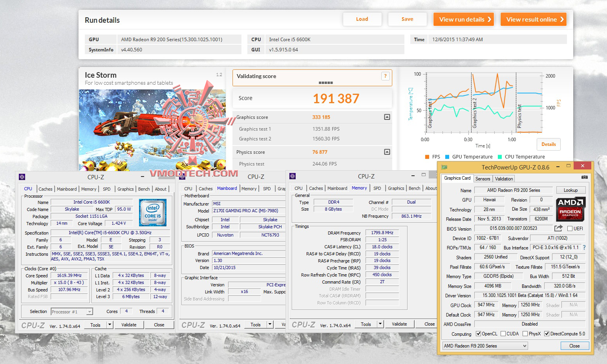
Task: Click the Save button in Run details
Action: (x=407, y=19)
